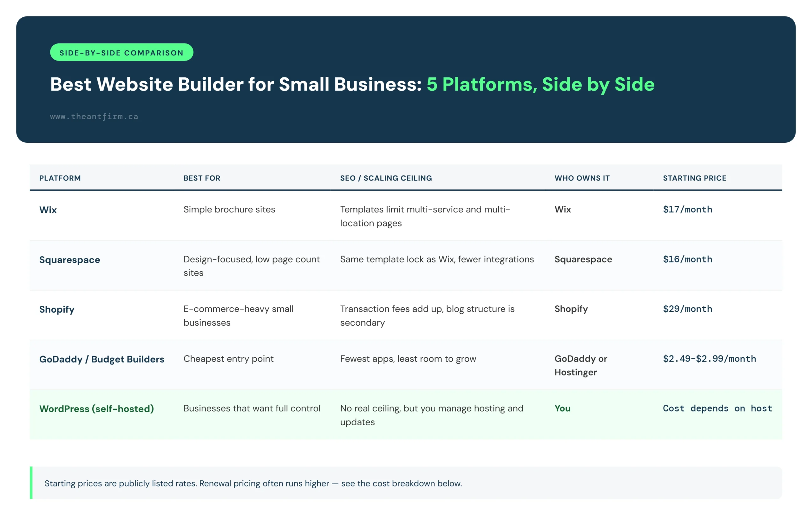Click the $17/month price
Screen dimensions: 812x521
click(x=687, y=209)
